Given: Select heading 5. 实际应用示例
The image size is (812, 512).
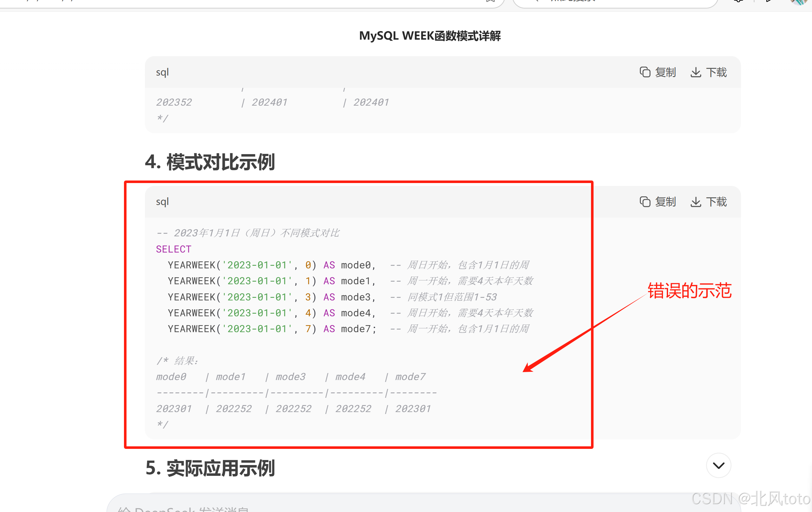Looking at the screenshot, I should click(x=211, y=468).
